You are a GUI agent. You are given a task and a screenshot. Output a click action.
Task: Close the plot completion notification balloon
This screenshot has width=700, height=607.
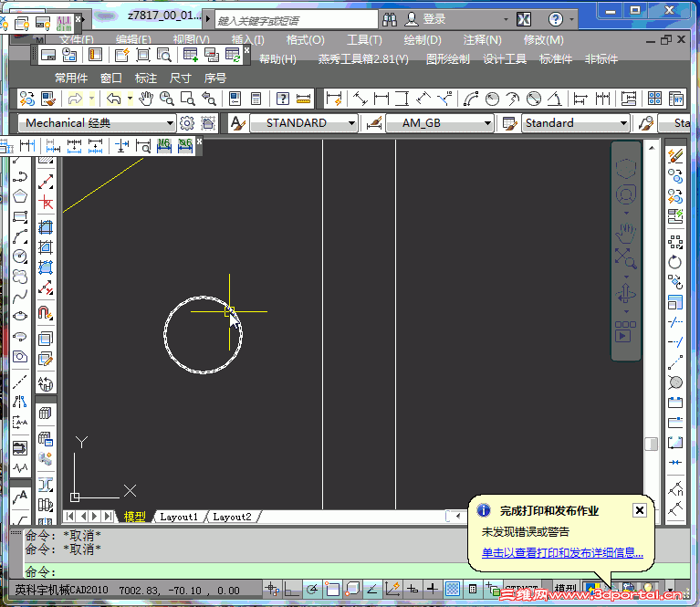tap(639, 510)
